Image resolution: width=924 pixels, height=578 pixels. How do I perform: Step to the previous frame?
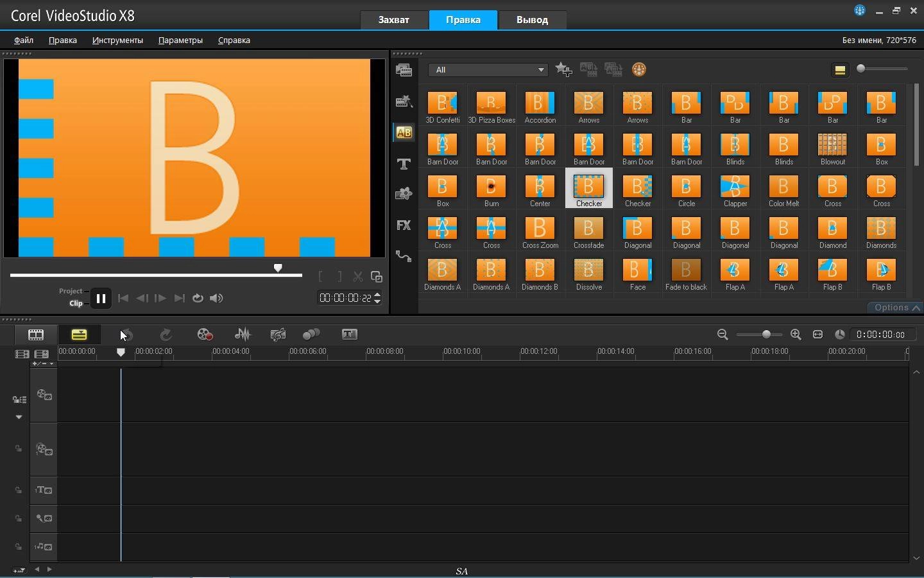pyautogui.click(x=142, y=298)
